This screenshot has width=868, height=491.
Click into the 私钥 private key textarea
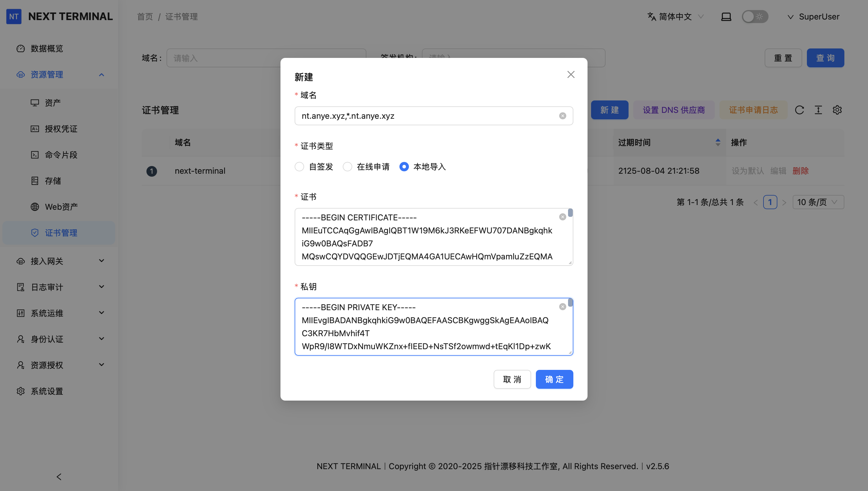pos(425,326)
